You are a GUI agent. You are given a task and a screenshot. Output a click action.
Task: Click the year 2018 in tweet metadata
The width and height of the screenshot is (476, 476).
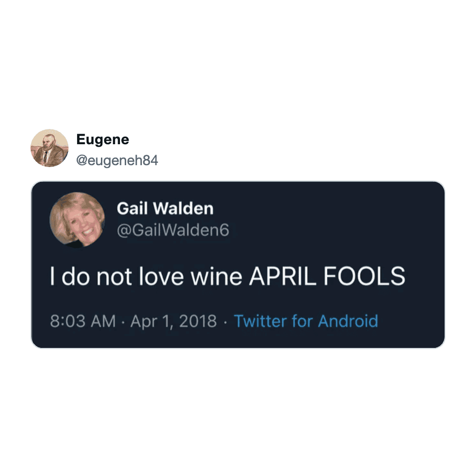tap(198, 321)
